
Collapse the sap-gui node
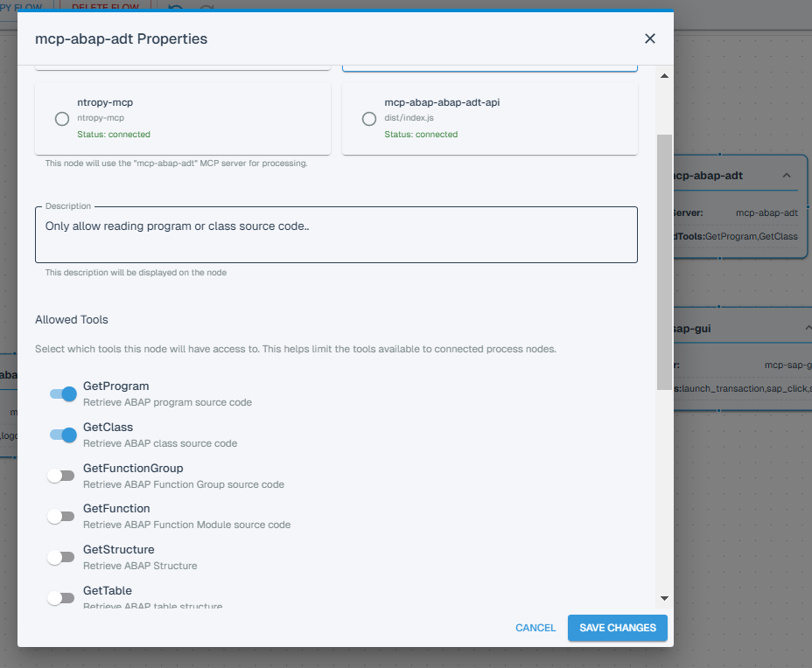tap(807, 328)
